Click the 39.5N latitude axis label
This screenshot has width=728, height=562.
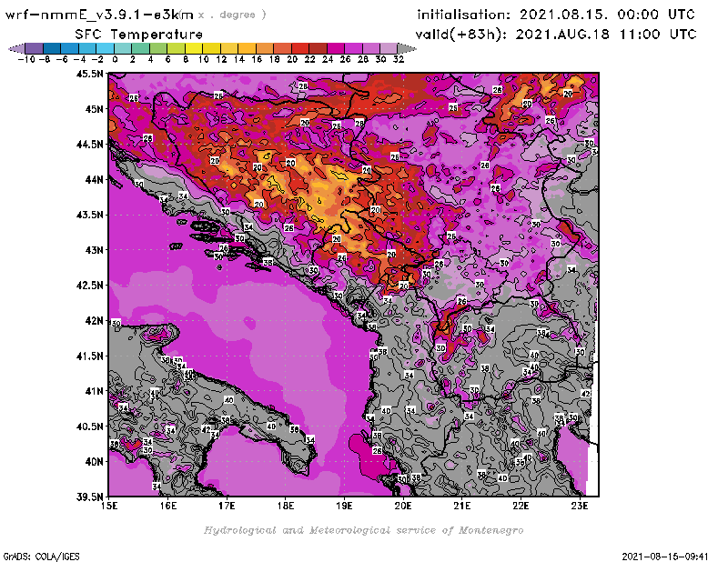point(89,497)
